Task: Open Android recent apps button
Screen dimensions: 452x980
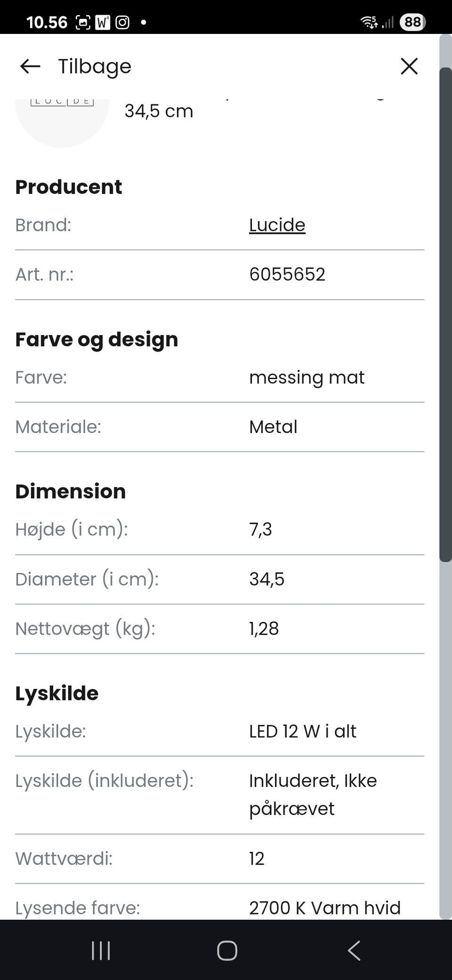Action: [x=101, y=950]
